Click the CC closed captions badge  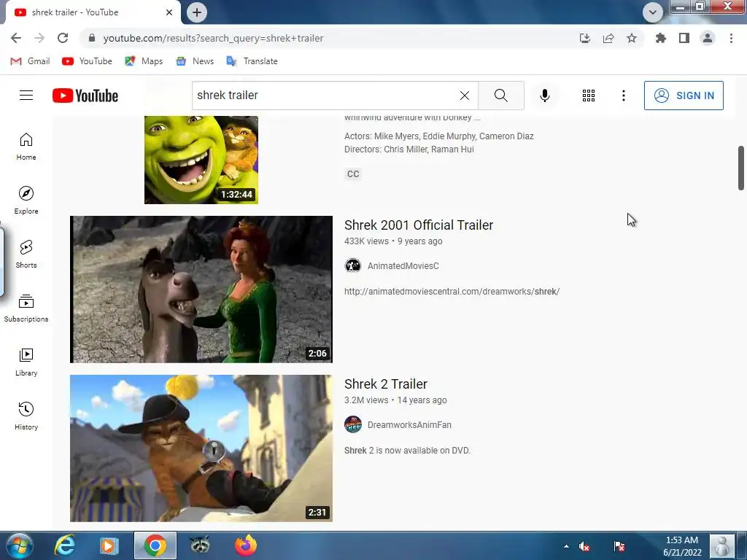(353, 174)
